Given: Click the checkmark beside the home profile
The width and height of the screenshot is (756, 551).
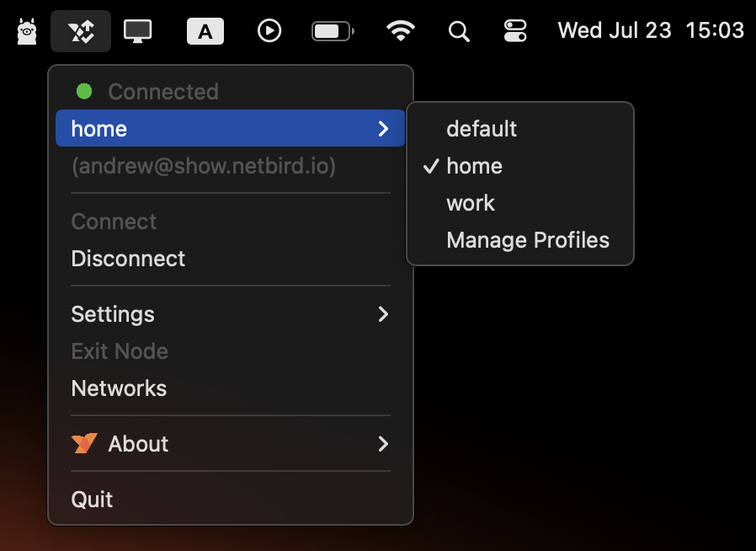Looking at the screenshot, I should 430,166.
